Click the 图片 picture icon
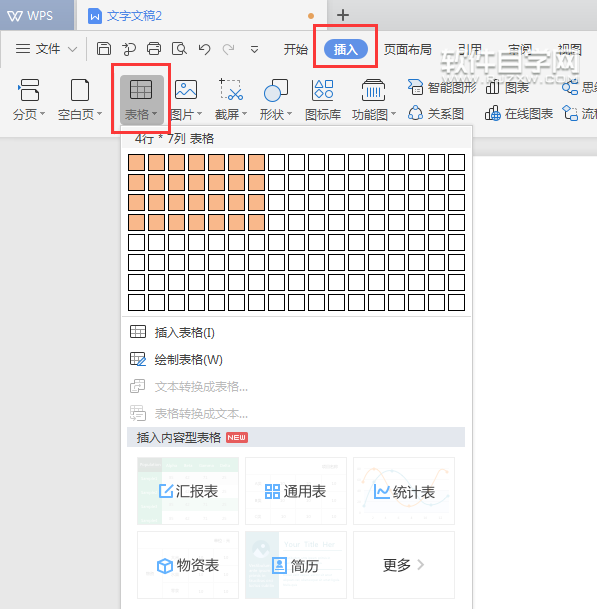Viewport: 597px width, 609px height. pos(186,90)
